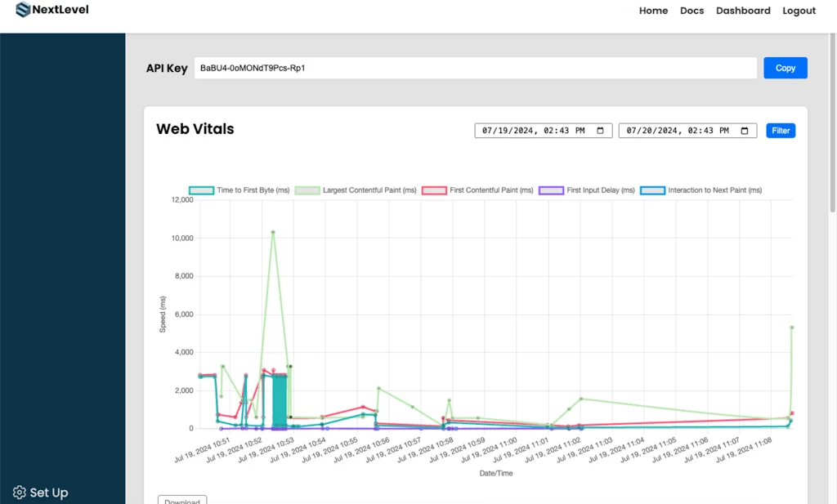Click the tallest green spike data point

tap(275, 232)
